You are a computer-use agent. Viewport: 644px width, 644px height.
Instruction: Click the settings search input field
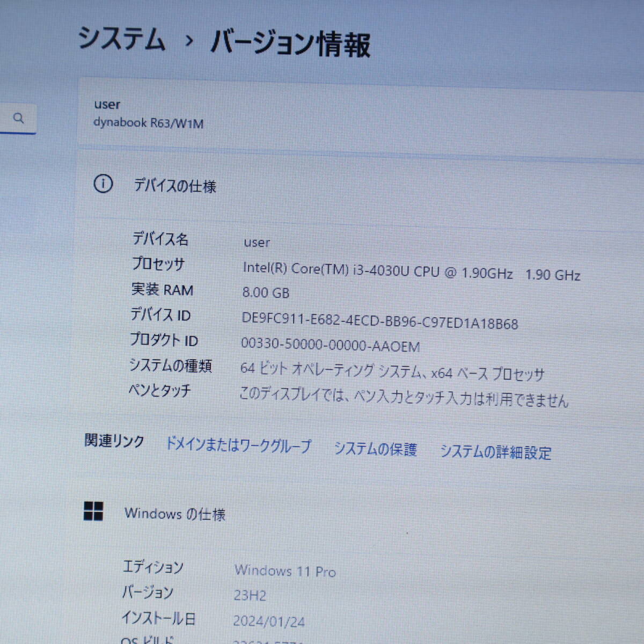pos(18,119)
